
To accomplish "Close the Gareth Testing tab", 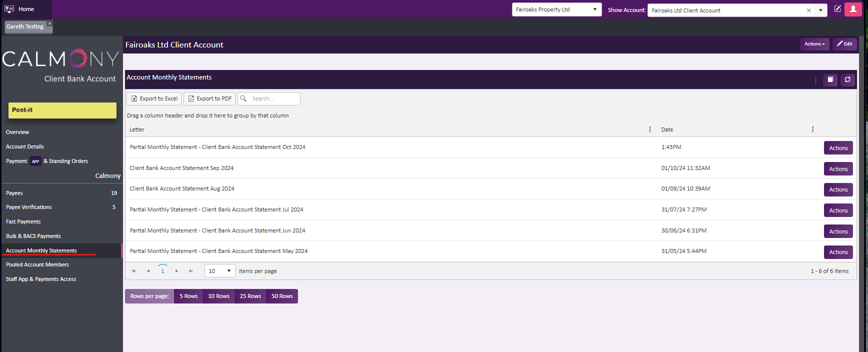I will coord(49,23).
